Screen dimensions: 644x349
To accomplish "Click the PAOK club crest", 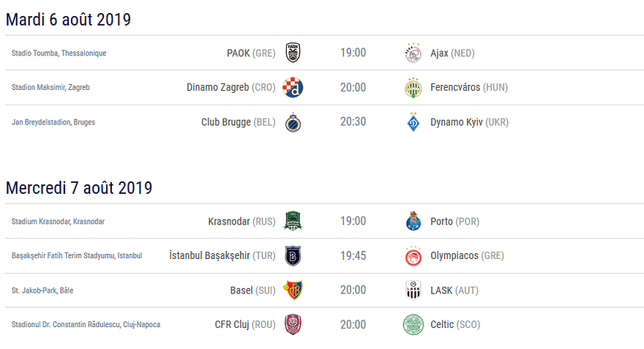I will click(x=293, y=53).
